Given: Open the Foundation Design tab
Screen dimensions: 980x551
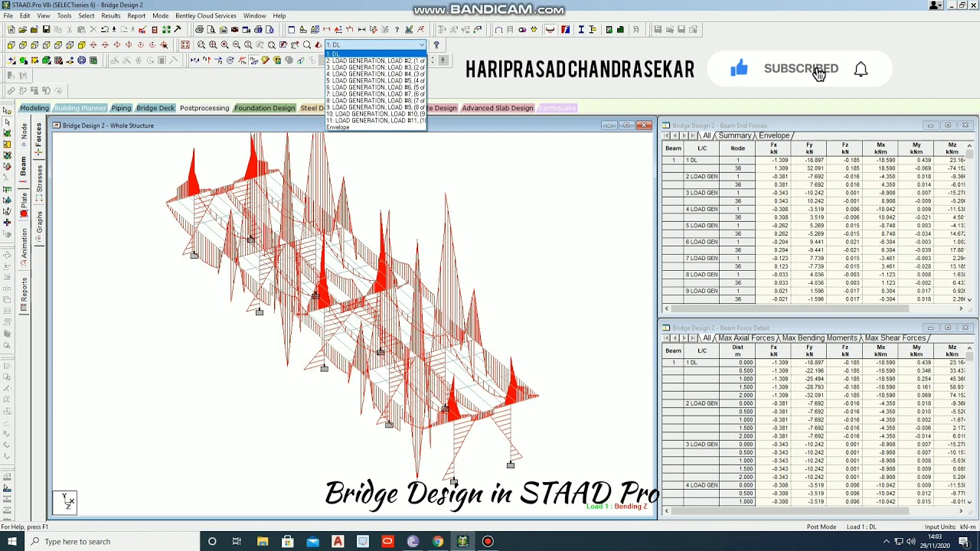Looking at the screenshot, I should point(265,108).
